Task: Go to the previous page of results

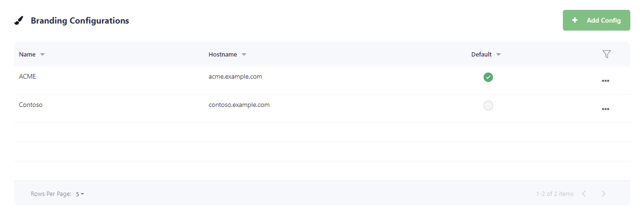Action: 584,194
